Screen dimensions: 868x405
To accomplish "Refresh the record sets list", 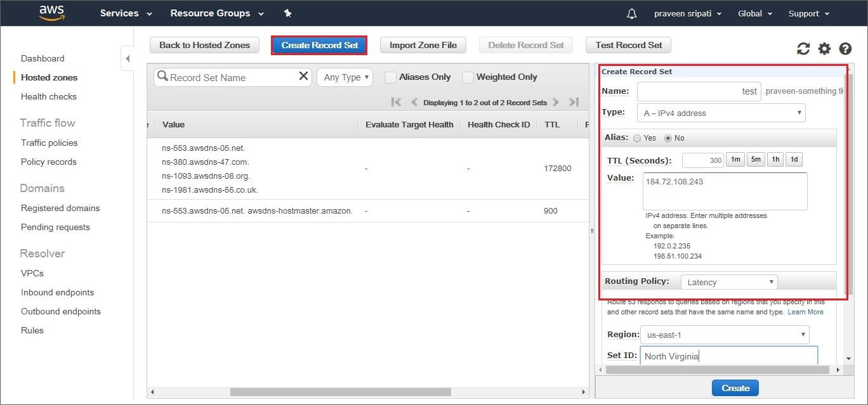I will click(803, 49).
